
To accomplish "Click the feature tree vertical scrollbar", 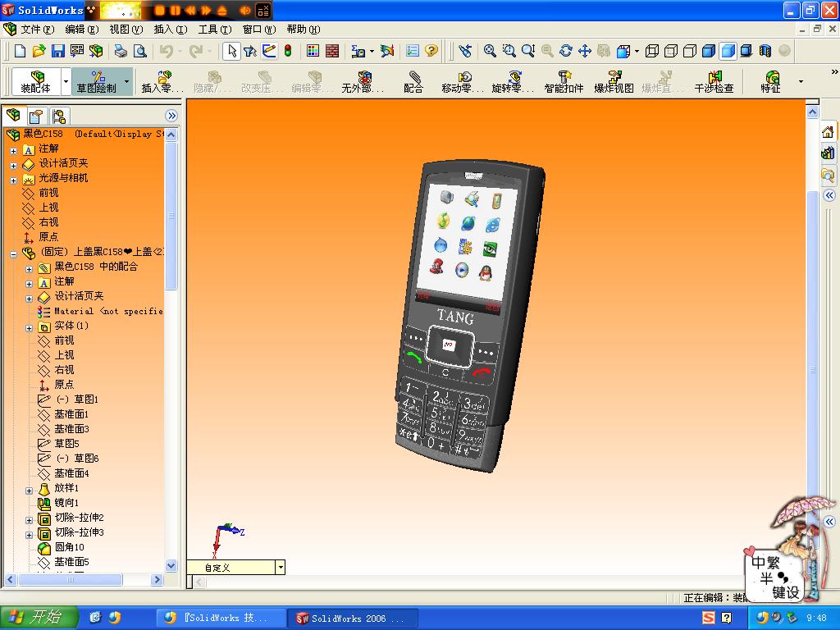I will click(x=171, y=214).
